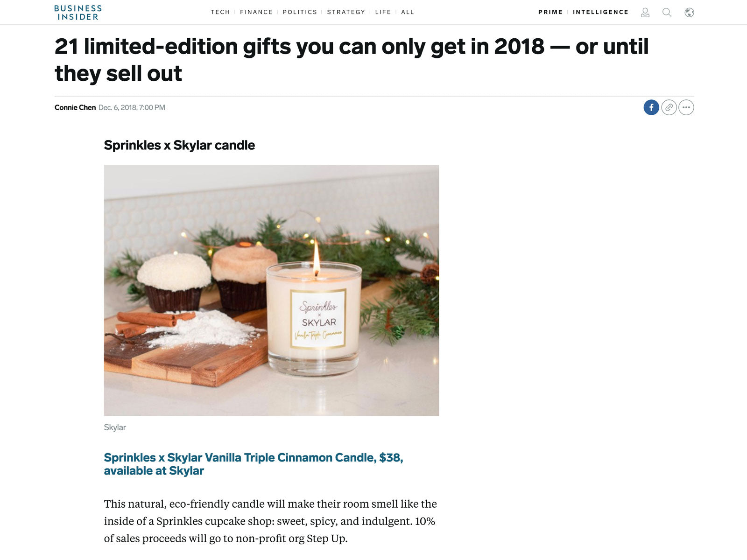
Task: Click the article headline text
Action: coord(352,60)
